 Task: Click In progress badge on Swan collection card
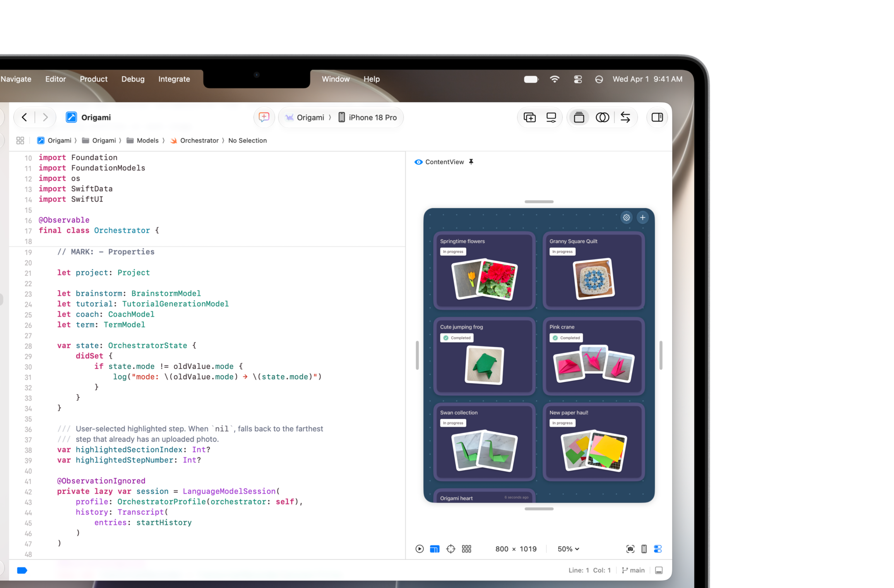(x=453, y=423)
